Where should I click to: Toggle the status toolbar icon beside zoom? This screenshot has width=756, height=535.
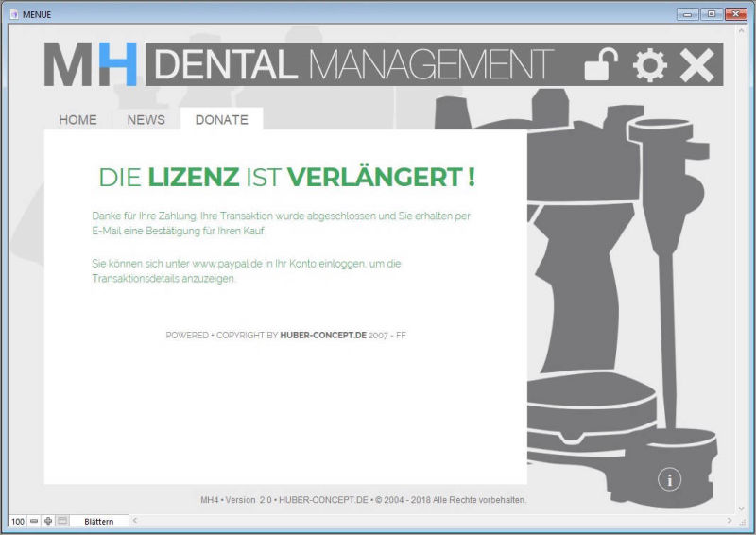62,521
